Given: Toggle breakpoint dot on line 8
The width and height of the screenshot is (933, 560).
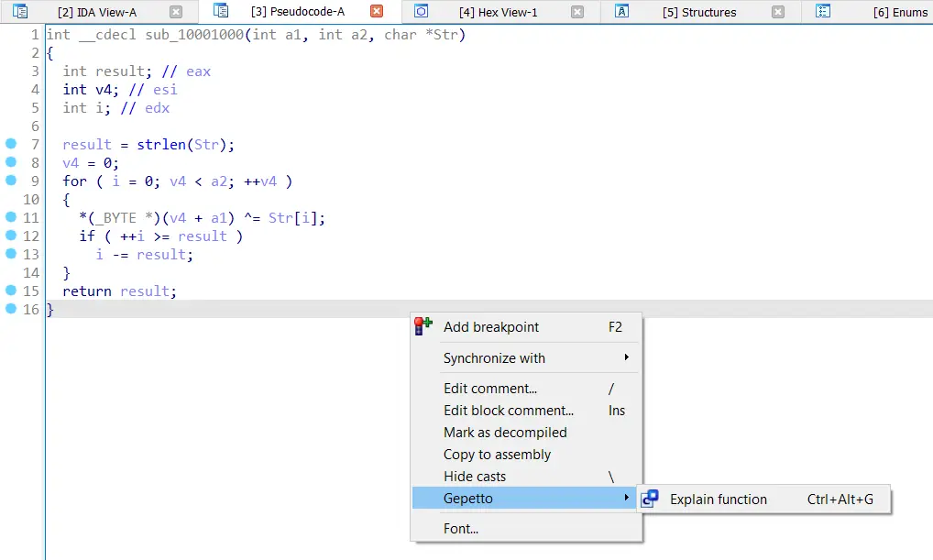Looking at the screenshot, I should pyautogui.click(x=11, y=162).
